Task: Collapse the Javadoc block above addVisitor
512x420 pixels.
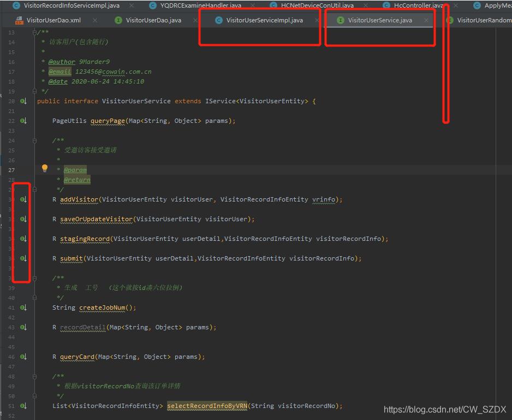Action: 35,140
